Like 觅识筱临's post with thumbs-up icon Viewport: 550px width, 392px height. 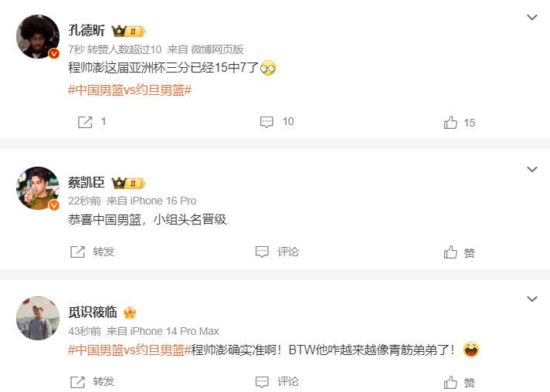coord(450,382)
